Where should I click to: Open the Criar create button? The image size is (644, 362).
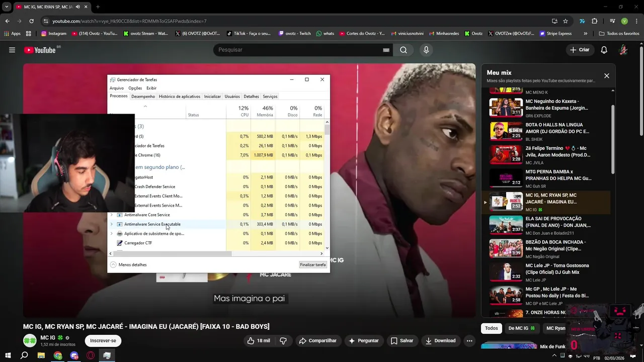point(579,50)
